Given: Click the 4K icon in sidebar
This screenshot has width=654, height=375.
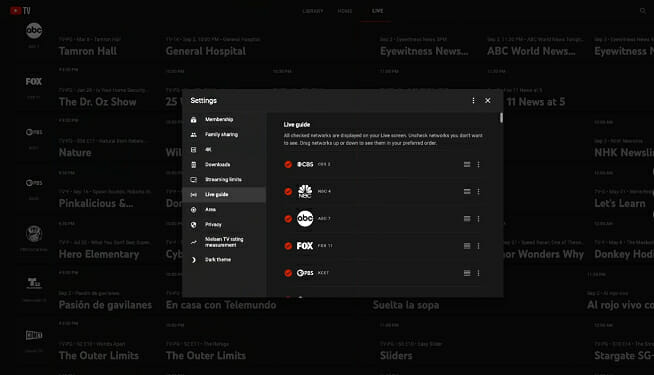Looking at the screenshot, I should click(194, 150).
